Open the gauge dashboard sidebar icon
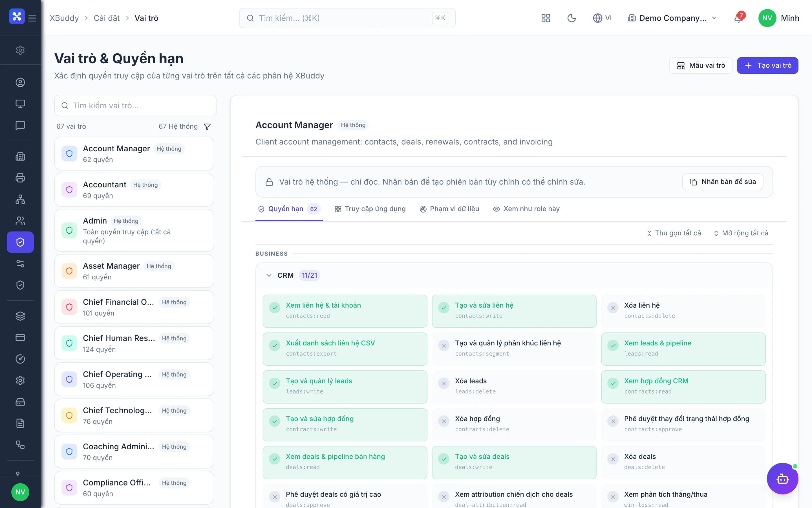812x508 pixels. pos(20,359)
